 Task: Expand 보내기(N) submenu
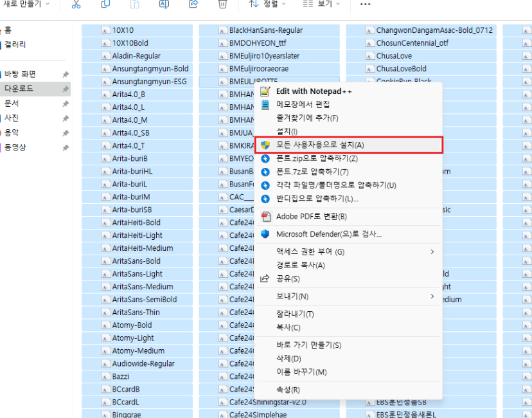[x=348, y=296]
